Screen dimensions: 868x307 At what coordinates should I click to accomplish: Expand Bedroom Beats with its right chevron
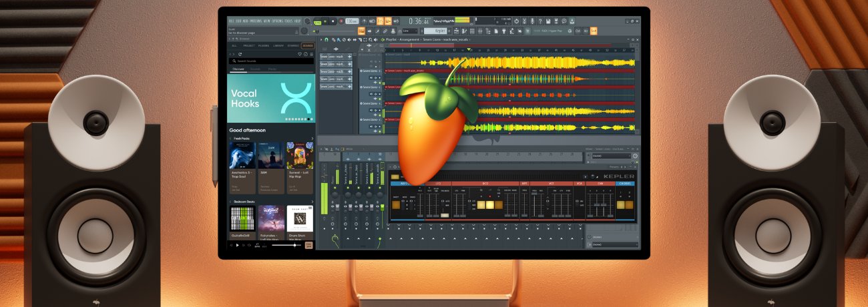(x=312, y=202)
